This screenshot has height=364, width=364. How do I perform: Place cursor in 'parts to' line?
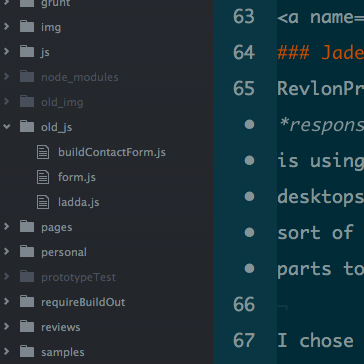[x=320, y=269]
